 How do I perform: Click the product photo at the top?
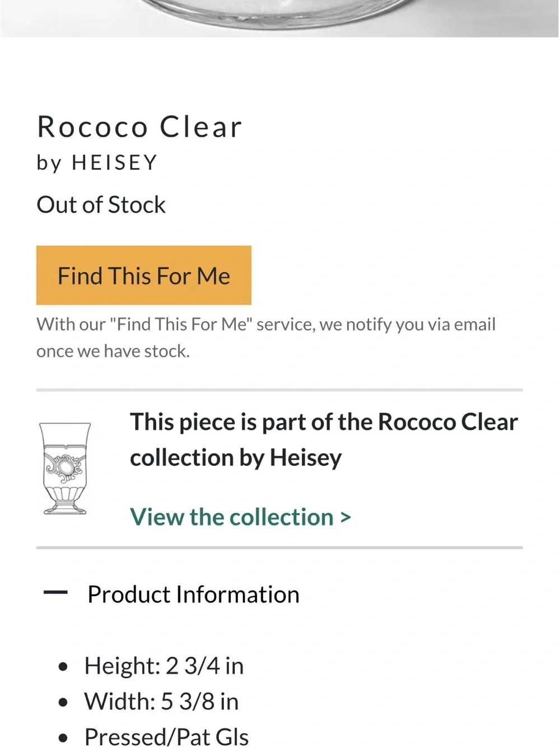tap(279, 18)
